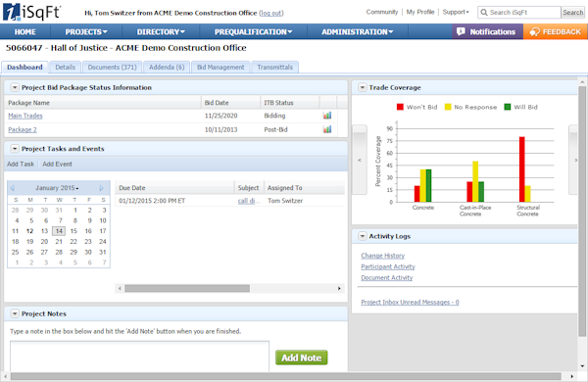This screenshot has height=382, width=588.
Task: Open the Bid Management tab
Action: point(220,68)
